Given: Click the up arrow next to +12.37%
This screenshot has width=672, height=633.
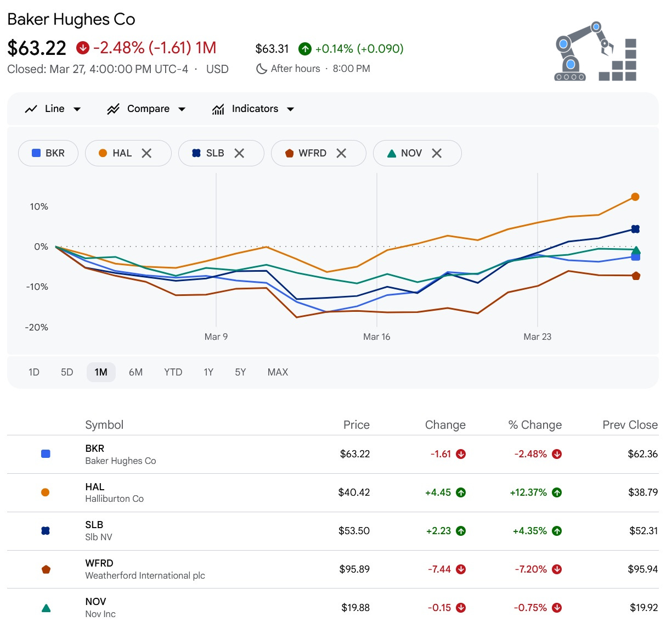Looking at the screenshot, I should point(557,492).
